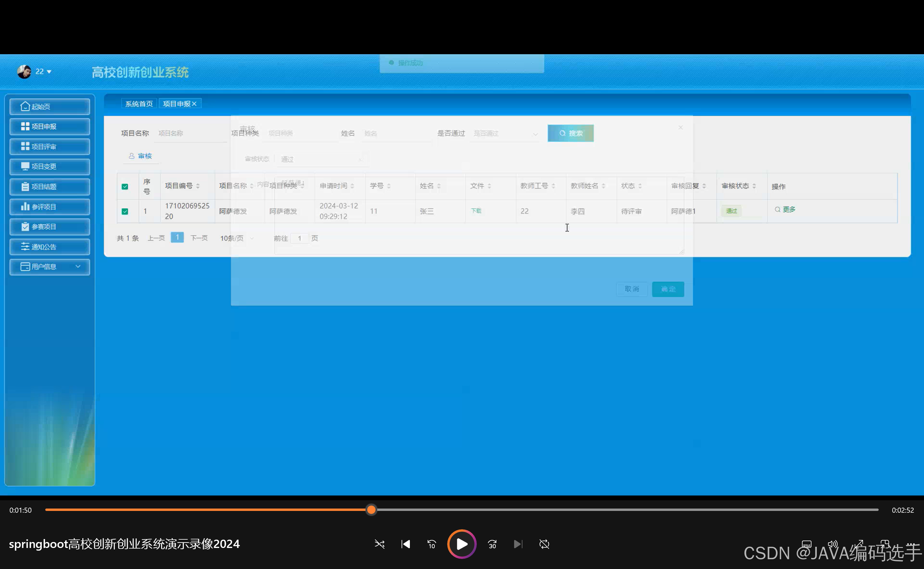This screenshot has height=569, width=924.
Task: Click the 下载 file link
Action: [476, 211]
